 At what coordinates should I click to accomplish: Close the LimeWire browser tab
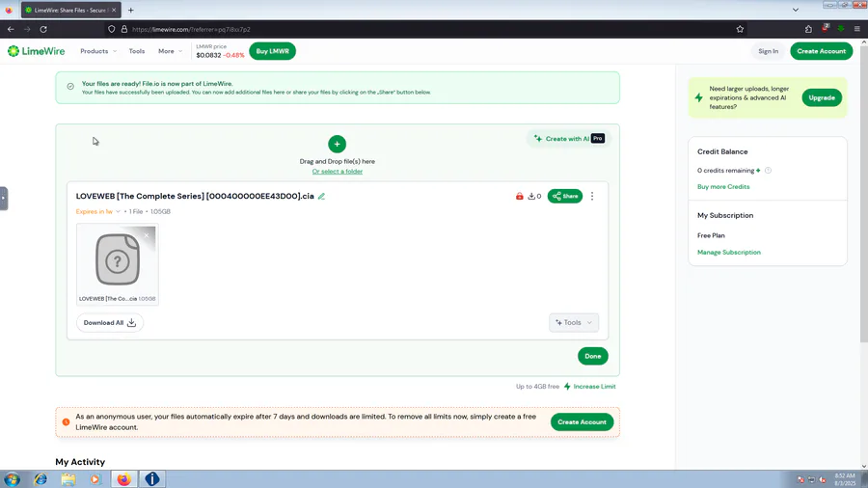tap(114, 10)
